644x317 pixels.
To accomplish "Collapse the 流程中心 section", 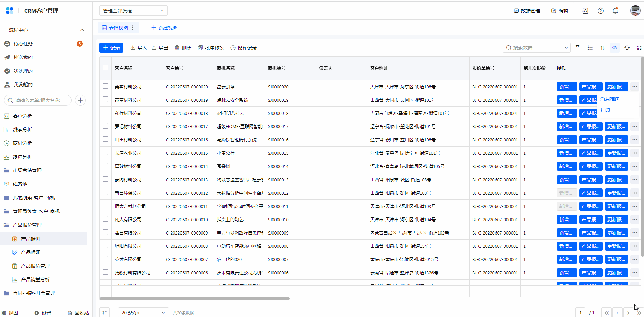I will click(x=82, y=30).
